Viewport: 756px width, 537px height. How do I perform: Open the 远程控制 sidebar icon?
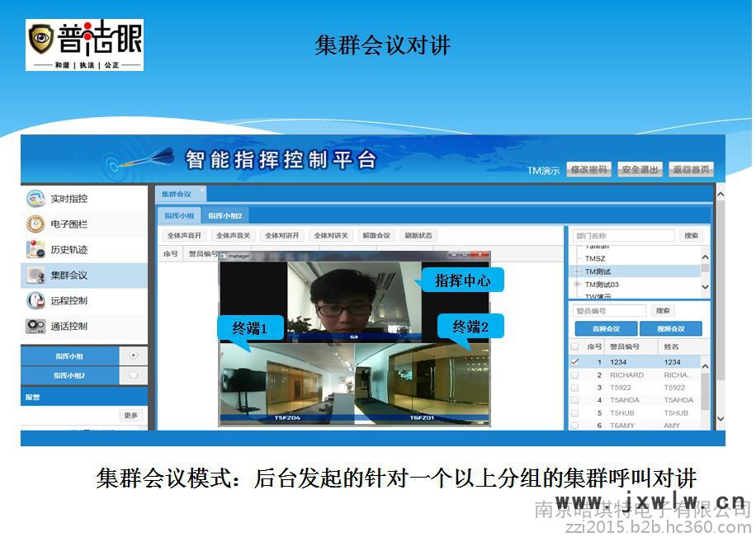click(x=35, y=300)
